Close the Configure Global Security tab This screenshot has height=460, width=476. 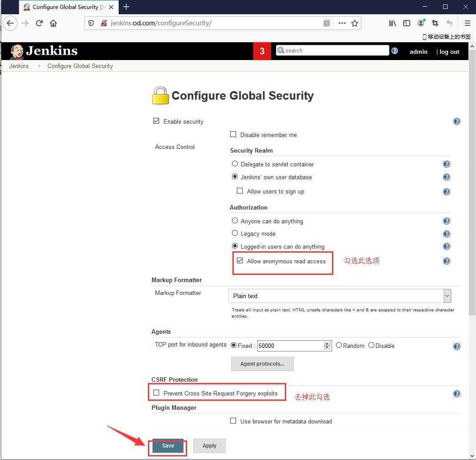point(111,7)
